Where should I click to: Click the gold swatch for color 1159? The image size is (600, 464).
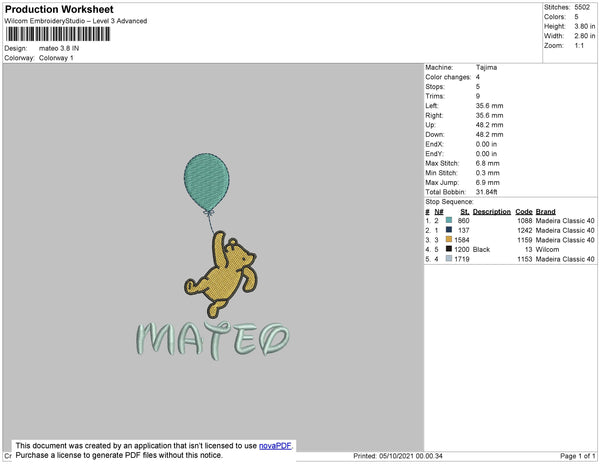point(449,239)
